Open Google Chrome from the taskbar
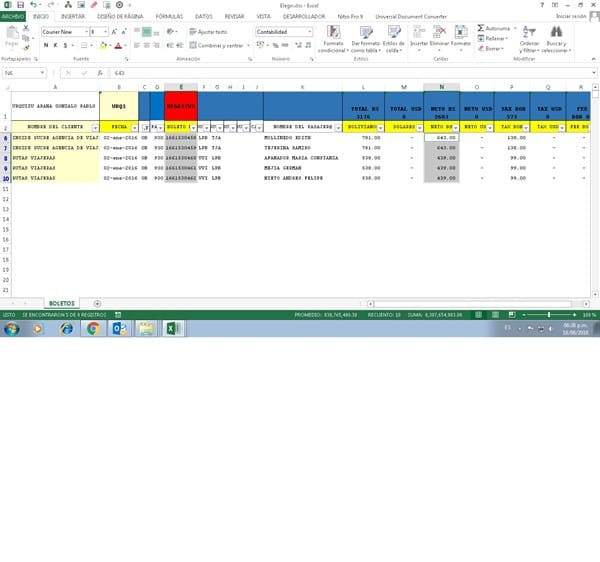600x562 pixels. point(92,328)
